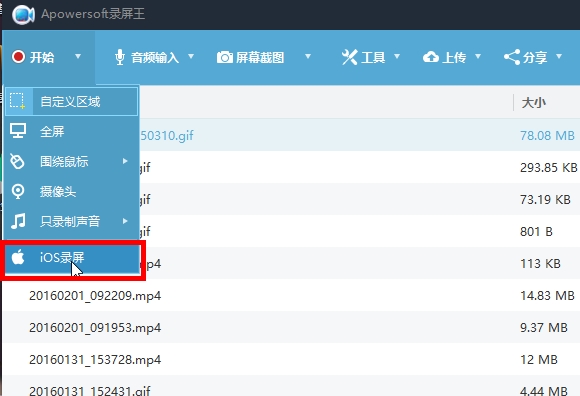
Task: Open the 音频输入 dropdown arrow
Action: pyautogui.click(x=191, y=57)
